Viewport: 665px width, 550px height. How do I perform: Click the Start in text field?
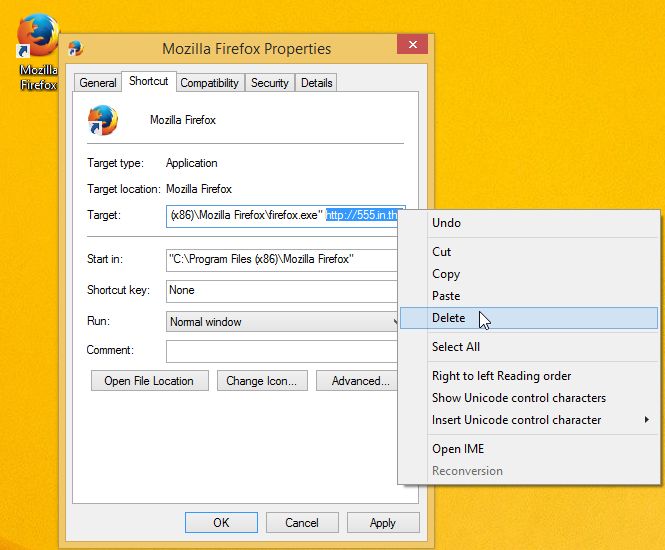pyautogui.click(x=282, y=260)
